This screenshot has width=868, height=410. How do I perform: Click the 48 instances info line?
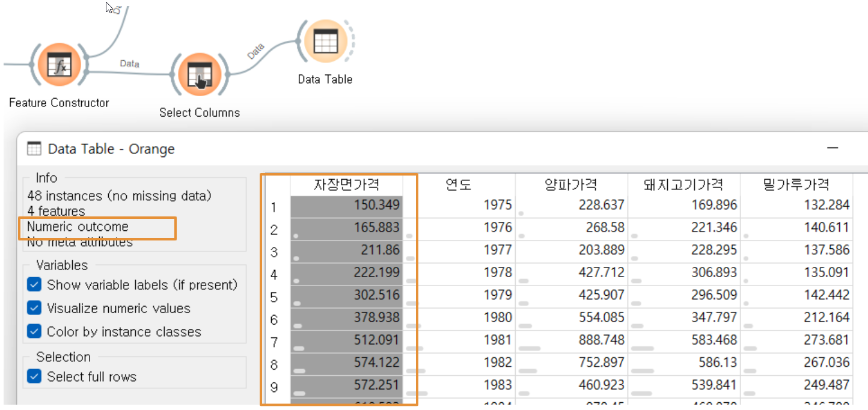pyautogui.click(x=120, y=195)
